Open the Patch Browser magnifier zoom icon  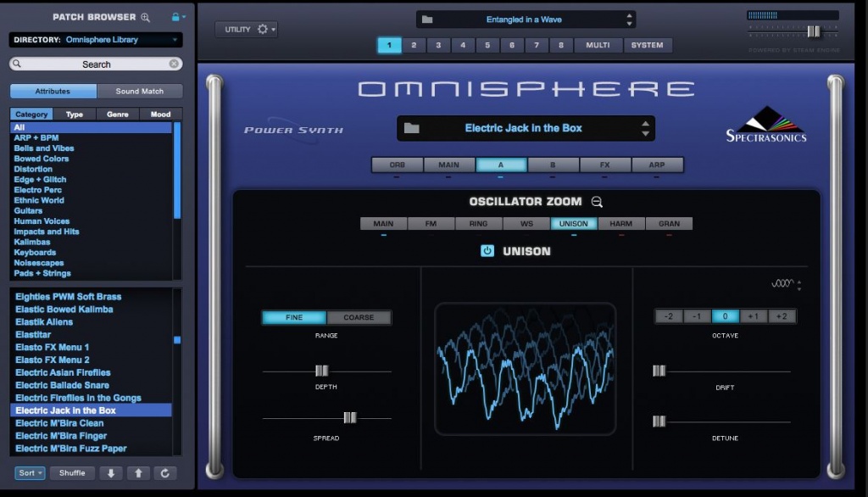(145, 17)
